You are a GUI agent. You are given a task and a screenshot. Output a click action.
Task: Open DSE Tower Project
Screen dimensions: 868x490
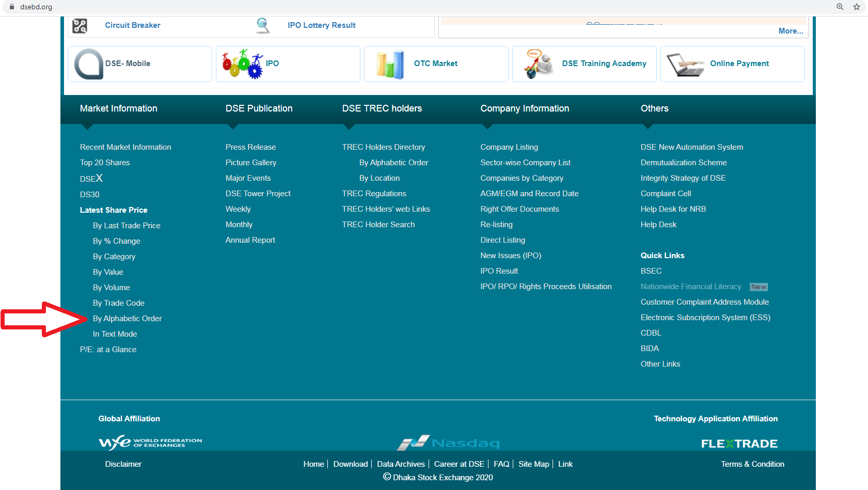tap(258, 194)
